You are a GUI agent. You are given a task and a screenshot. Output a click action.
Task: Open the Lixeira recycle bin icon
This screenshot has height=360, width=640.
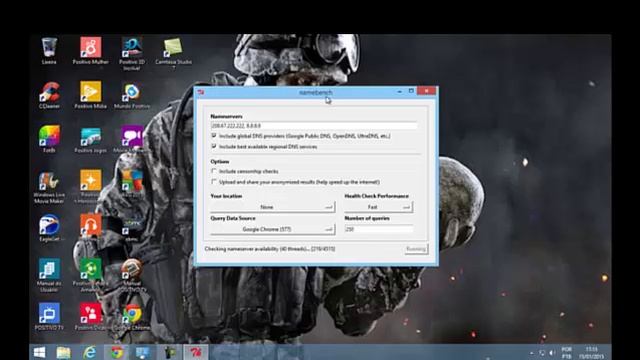(49, 51)
